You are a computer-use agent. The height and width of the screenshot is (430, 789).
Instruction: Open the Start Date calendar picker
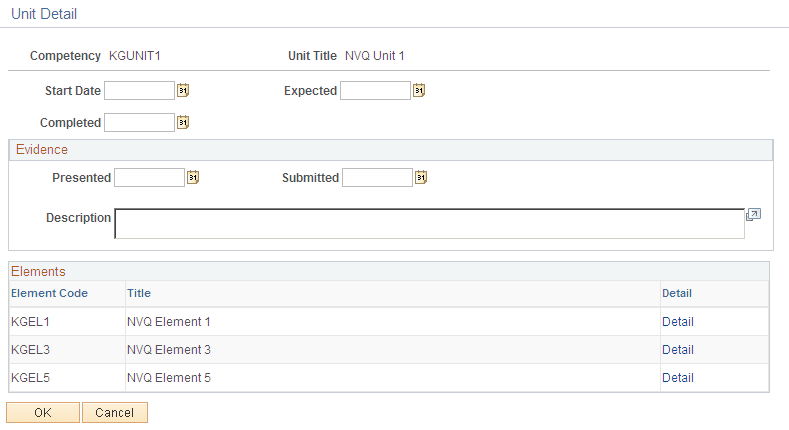pyautogui.click(x=183, y=91)
